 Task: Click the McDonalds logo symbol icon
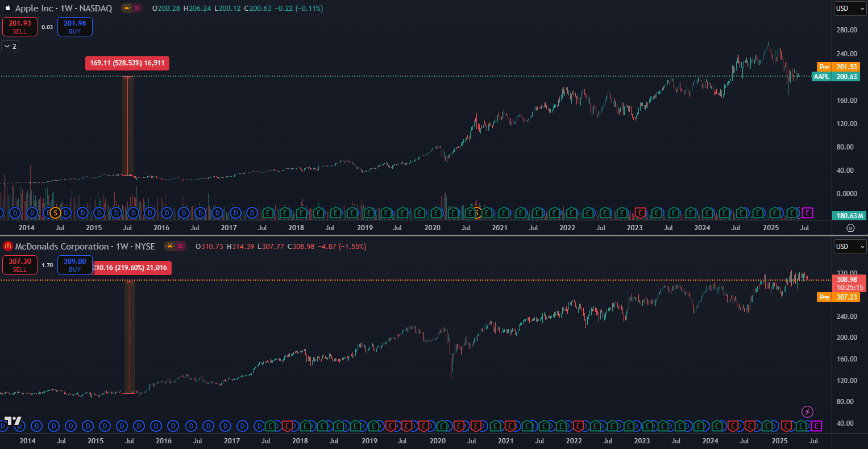pos(7,247)
